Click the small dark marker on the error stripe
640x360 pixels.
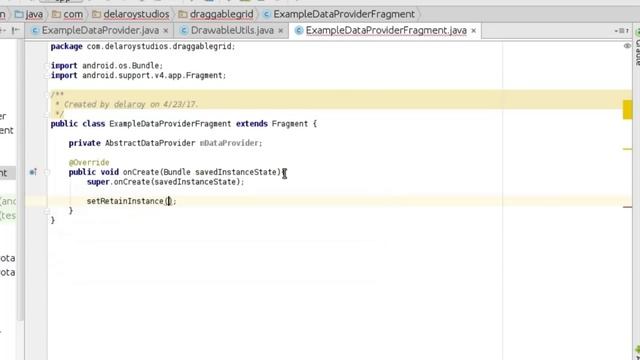pyautogui.click(x=627, y=207)
